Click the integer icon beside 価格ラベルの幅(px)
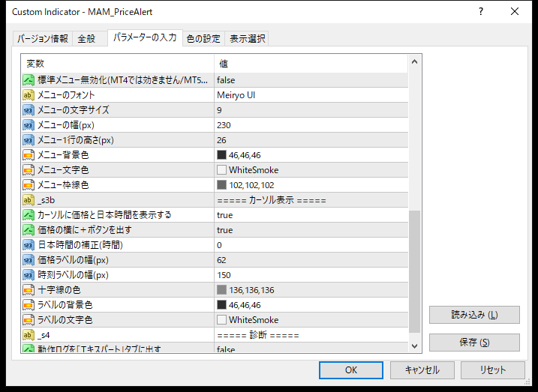This screenshot has width=538, height=392. (29, 260)
